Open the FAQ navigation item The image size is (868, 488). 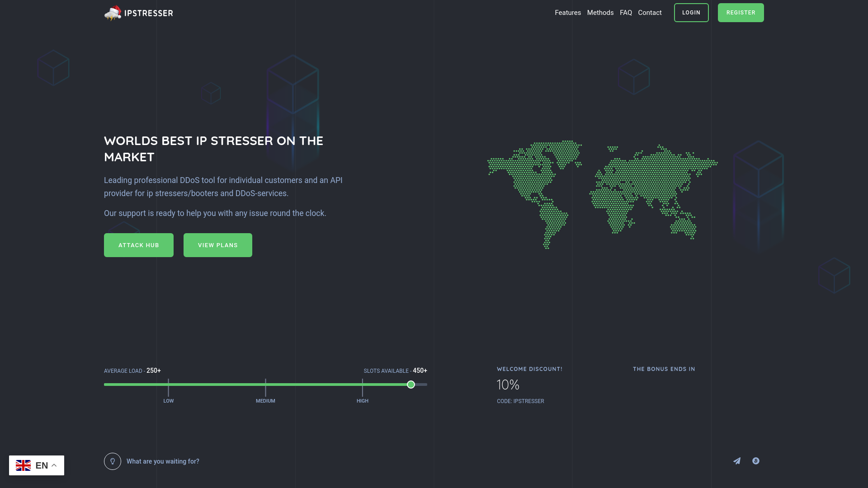pyautogui.click(x=626, y=13)
